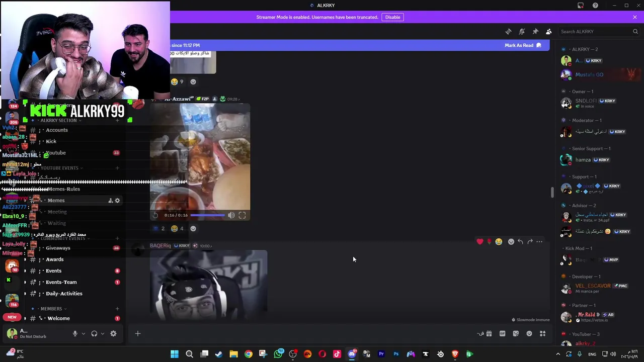Screen dimensions: 644x362
Task: Replay the video via the replay icon
Action: (x=155, y=215)
